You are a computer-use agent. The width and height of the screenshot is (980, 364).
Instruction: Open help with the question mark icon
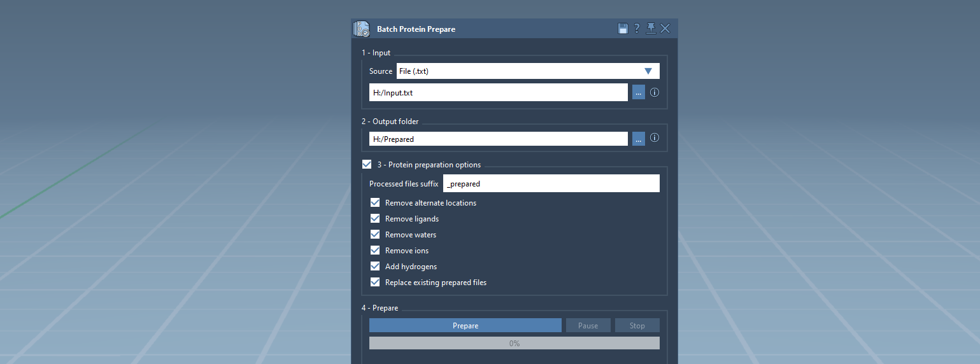coord(636,29)
